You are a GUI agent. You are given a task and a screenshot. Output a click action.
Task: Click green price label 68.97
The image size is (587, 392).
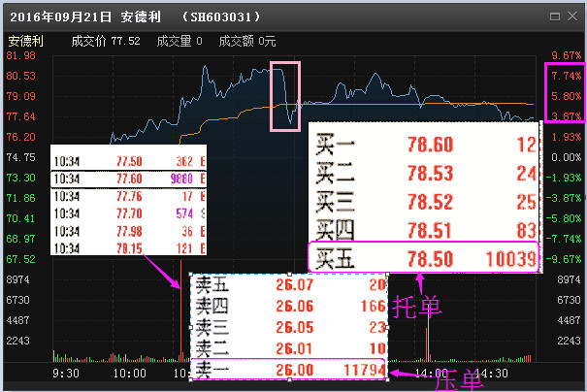coord(20,239)
